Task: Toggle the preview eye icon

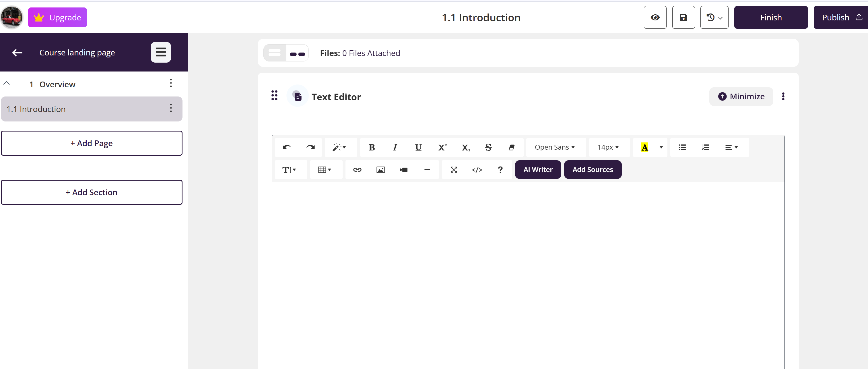Action: [655, 18]
